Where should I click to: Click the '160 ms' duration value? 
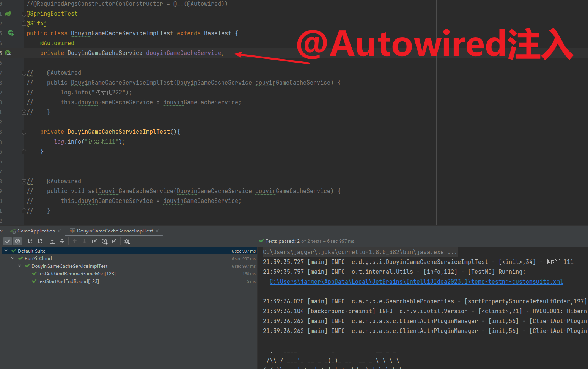click(249, 274)
